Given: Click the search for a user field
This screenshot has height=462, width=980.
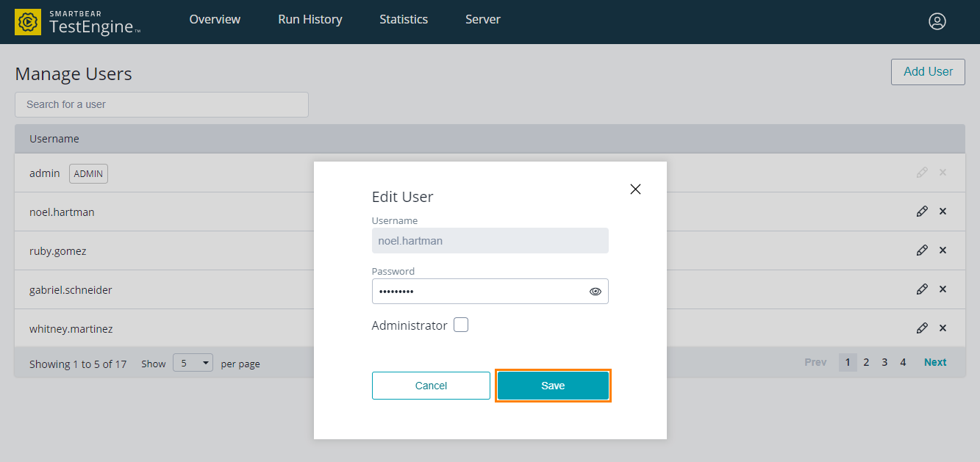Looking at the screenshot, I should point(161,104).
